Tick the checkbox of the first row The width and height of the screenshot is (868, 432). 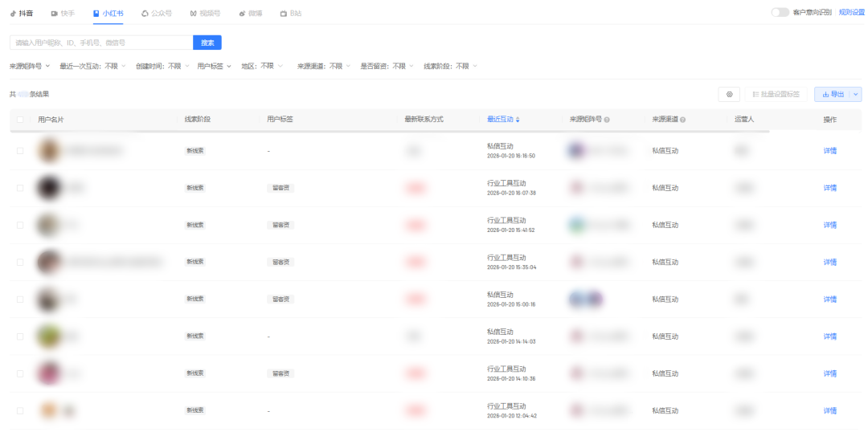[20, 150]
